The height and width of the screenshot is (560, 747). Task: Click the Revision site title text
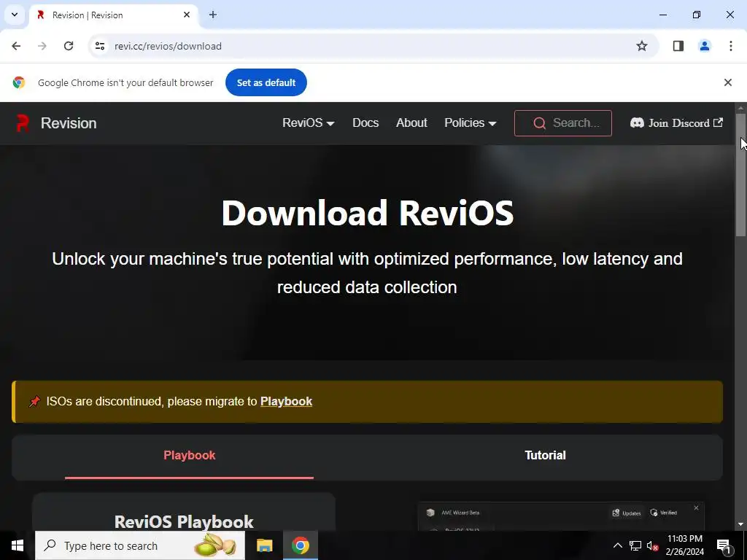(x=69, y=122)
